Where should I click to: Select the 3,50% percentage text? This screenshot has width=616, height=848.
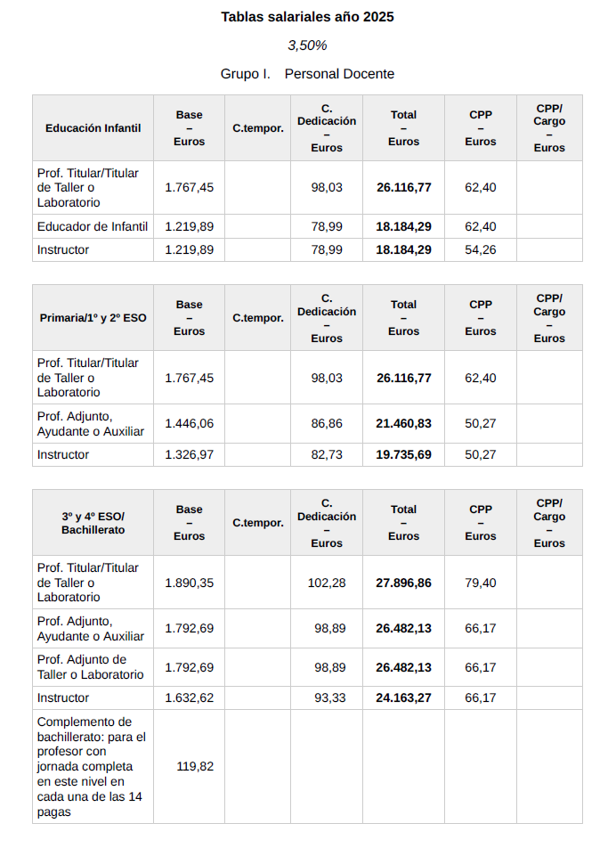click(x=307, y=45)
